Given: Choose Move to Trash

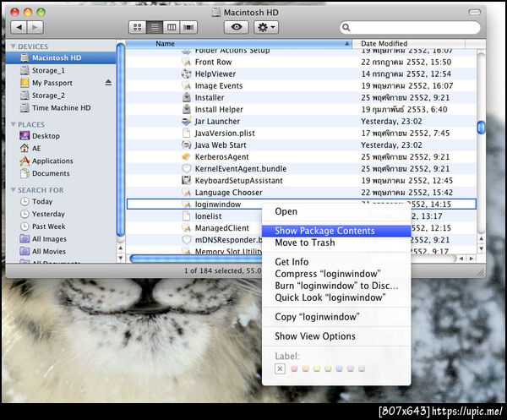Looking at the screenshot, I should coord(336,243).
